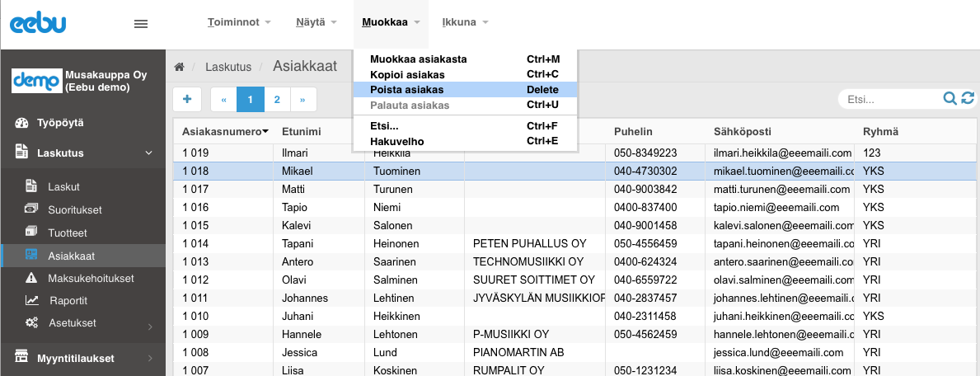Toggle the hamburger sidebar menu
The width and height of the screenshot is (980, 376).
pyautogui.click(x=141, y=24)
